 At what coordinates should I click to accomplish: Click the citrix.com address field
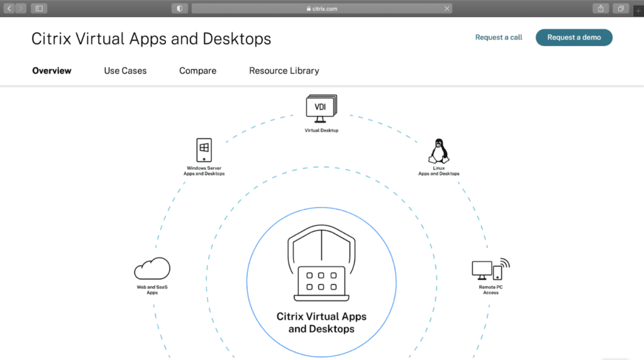tap(322, 8)
